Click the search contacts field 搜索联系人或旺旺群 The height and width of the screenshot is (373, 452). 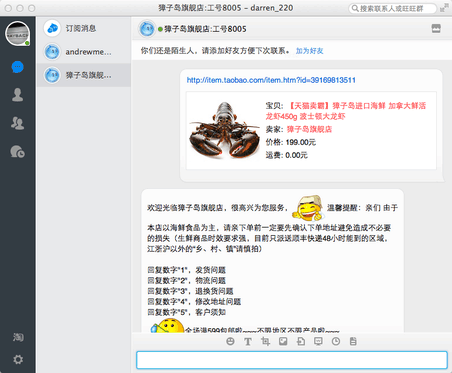[x=393, y=8]
